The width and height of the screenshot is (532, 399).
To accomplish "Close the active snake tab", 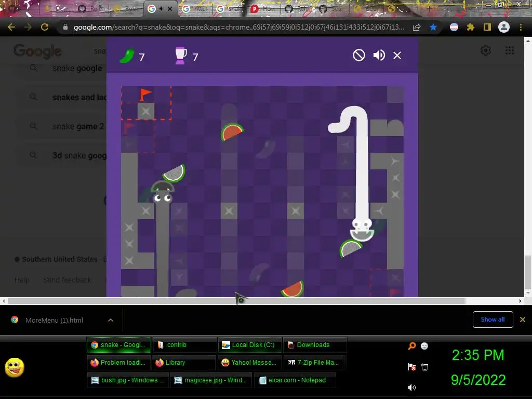I will [x=170, y=9].
